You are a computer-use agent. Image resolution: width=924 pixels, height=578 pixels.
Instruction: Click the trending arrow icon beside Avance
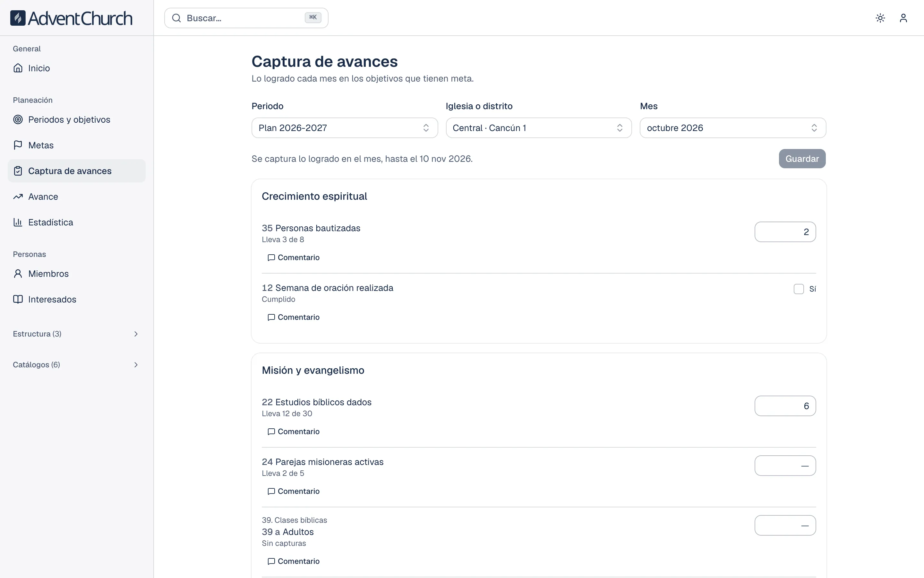click(x=18, y=197)
